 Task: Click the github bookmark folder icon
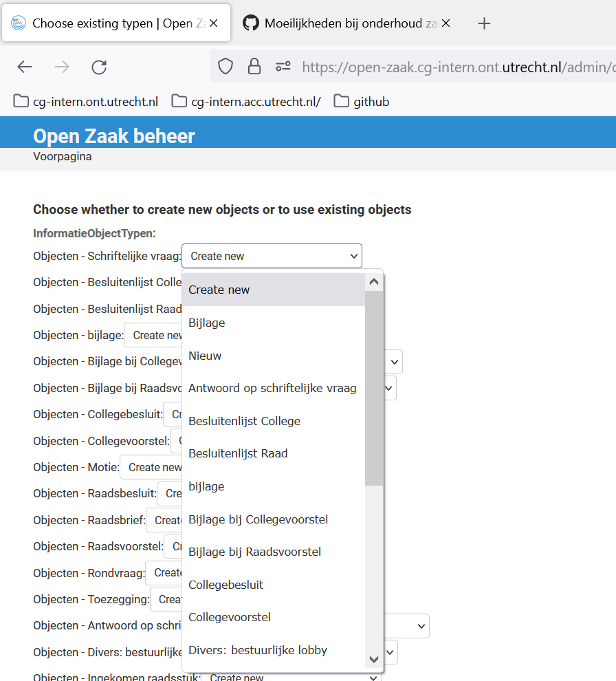pyautogui.click(x=341, y=101)
